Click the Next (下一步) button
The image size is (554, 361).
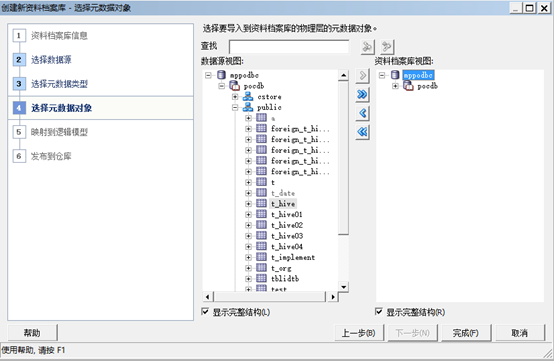[x=412, y=333]
